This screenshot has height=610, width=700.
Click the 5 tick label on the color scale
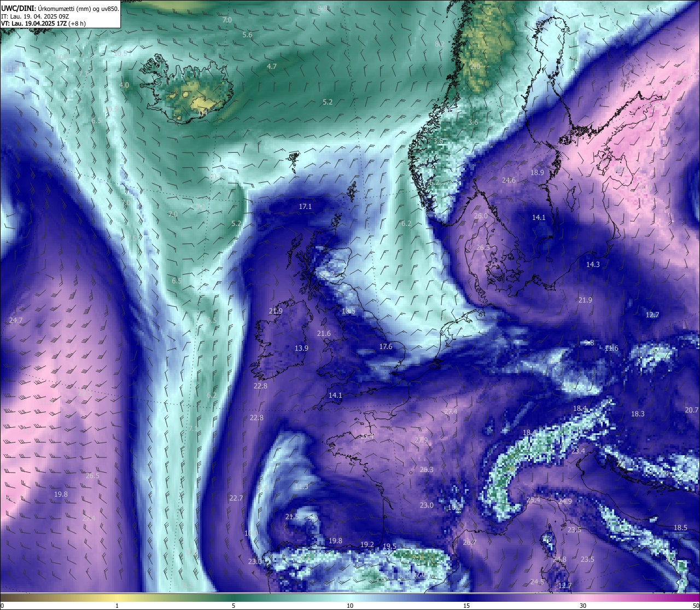pos(234,606)
